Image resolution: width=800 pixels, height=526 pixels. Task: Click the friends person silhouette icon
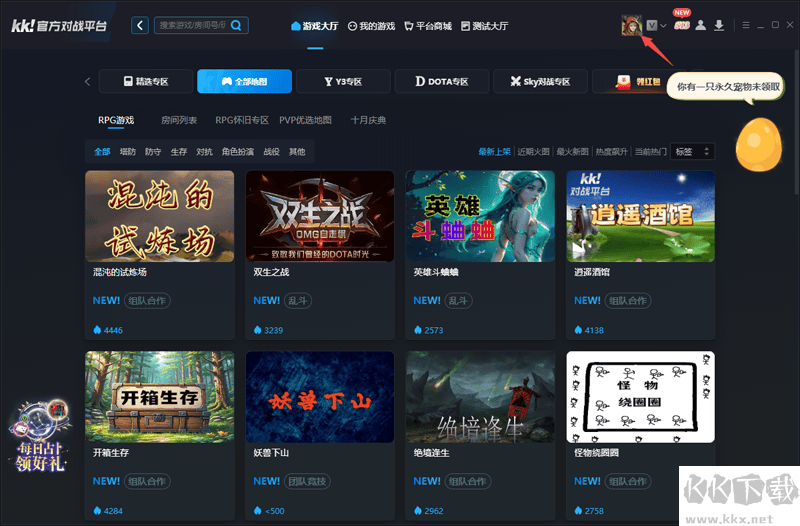click(701, 25)
